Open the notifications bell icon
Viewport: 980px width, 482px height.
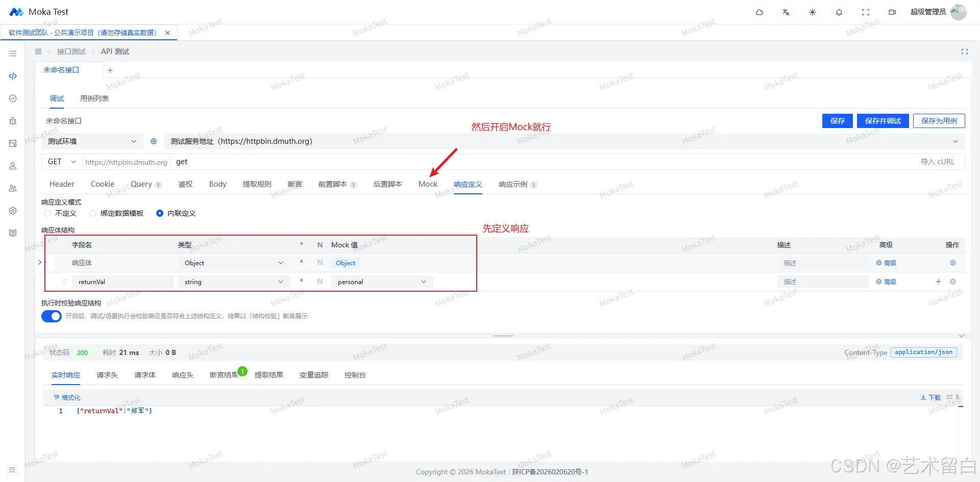(x=839, y=12)
